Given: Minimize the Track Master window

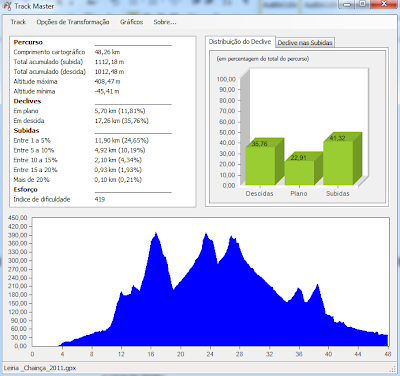Looking at the screenshot, I should 348,4.
